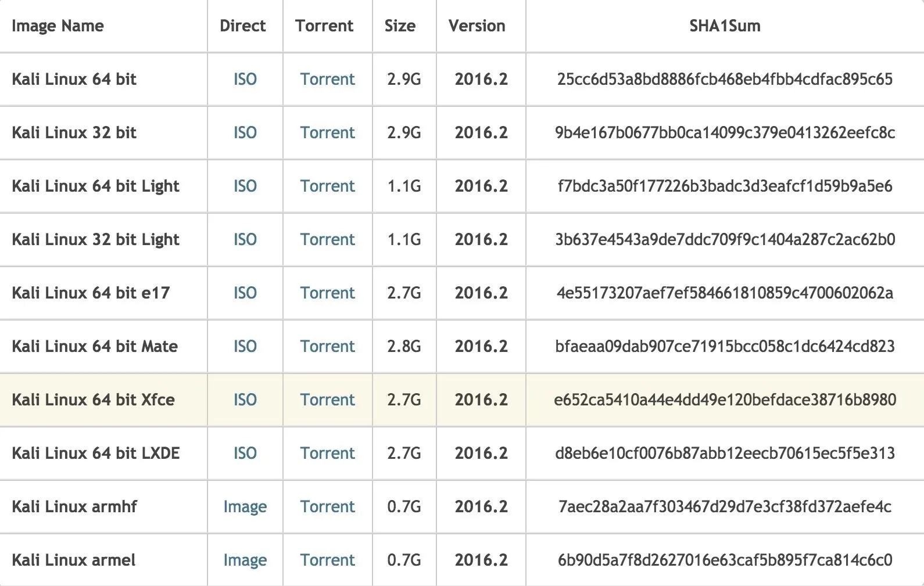Select the 'Kali Linux 32 bit' name cell
This screenshot has height=586, width=924.
click(x=74, y=132)
